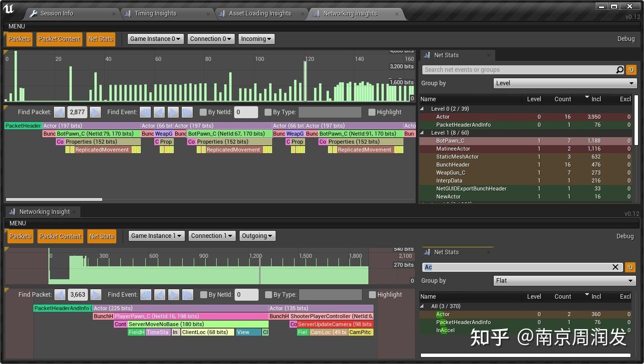Enable the By Type filter checkbox

click(x=269, y=112)
